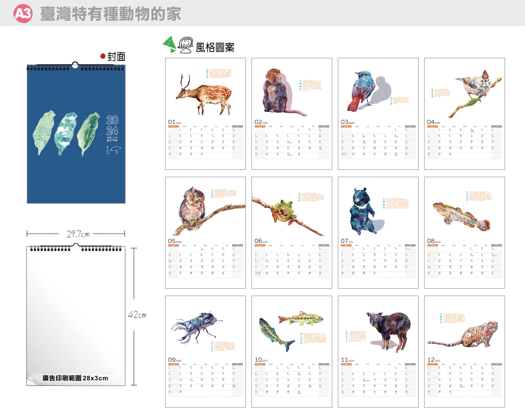Click the pink A3 badge icon
The image size is (525, 420).
pyautogui.click(x=23, y=14)
